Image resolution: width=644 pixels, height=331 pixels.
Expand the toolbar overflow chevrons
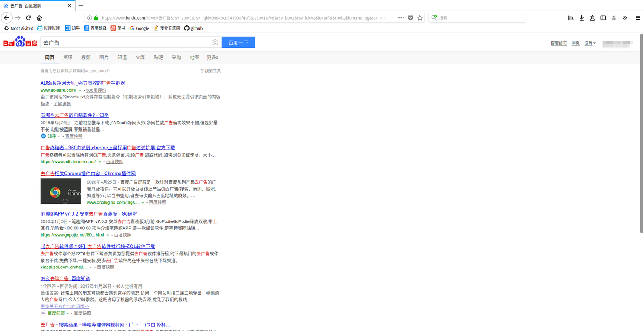point(625,18)
